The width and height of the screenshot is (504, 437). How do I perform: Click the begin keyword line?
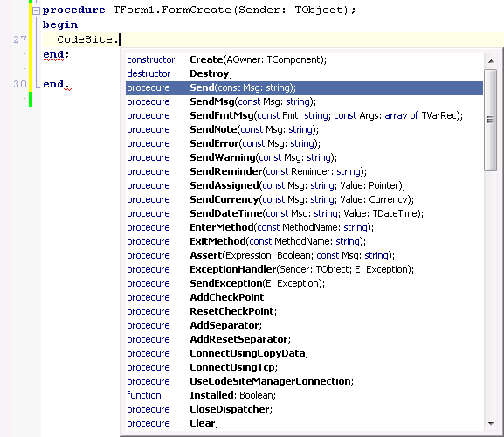[x=60, y=24]
